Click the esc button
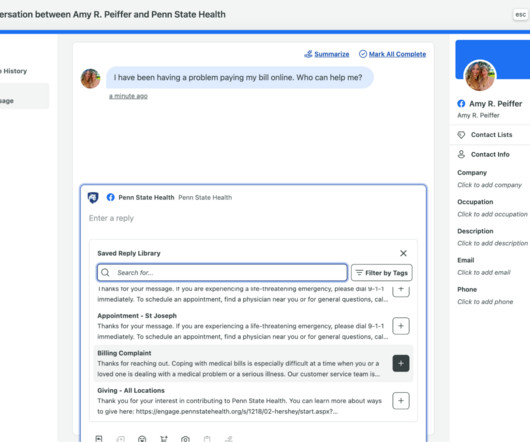530x442 pixels. tap(520, 15)
